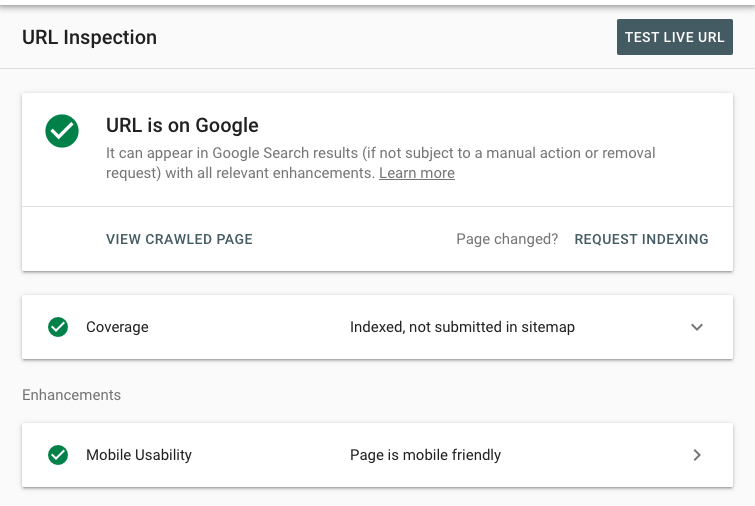755x506 pixels.
Task: Select VIEW CRAWLED PAGE
Action: pos(179,239)
